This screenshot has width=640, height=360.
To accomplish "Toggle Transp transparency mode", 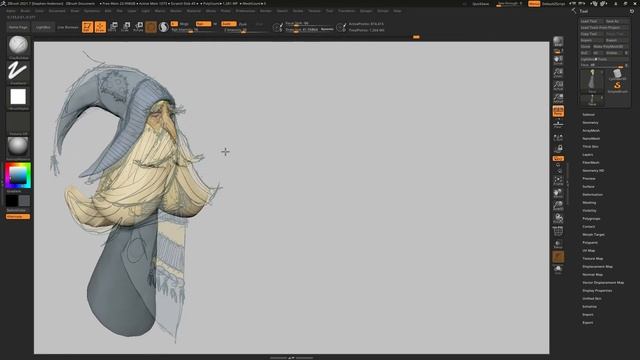I will (558, 244).
